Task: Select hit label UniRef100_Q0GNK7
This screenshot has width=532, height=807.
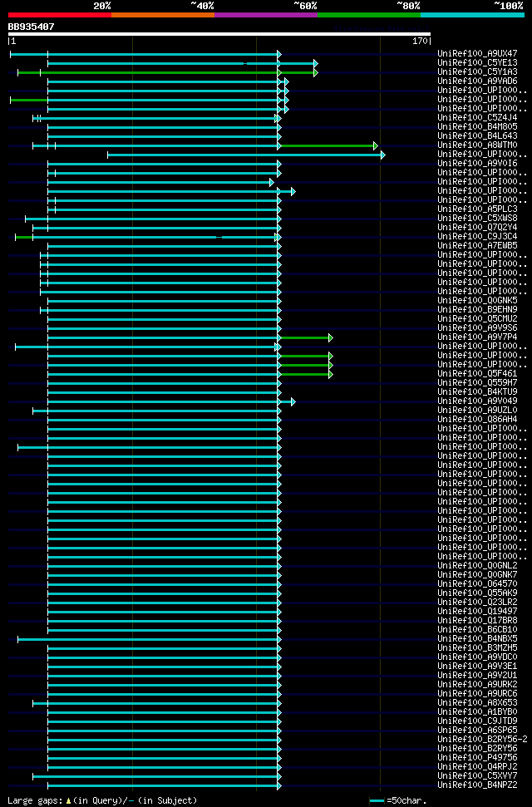Action: point(477,574)
